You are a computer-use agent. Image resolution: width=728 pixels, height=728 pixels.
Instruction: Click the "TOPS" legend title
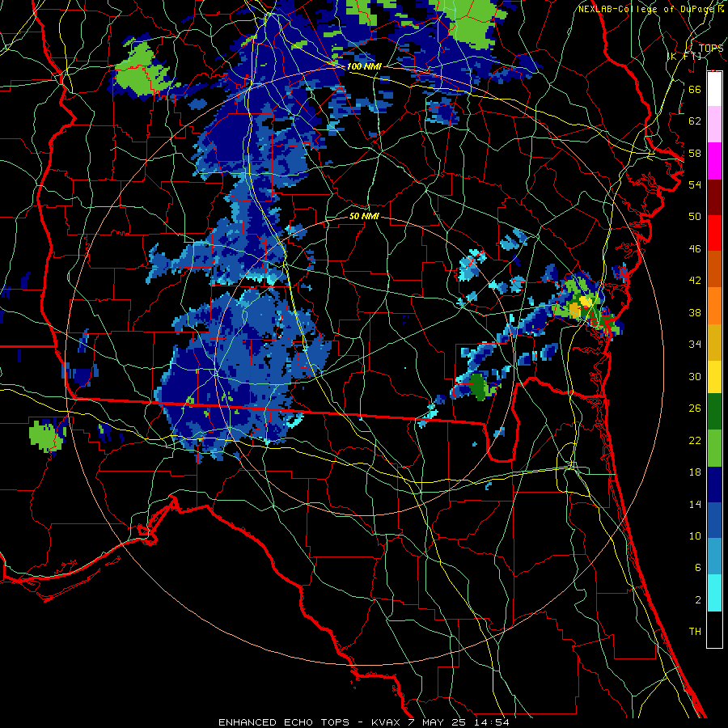click(711, 49)
